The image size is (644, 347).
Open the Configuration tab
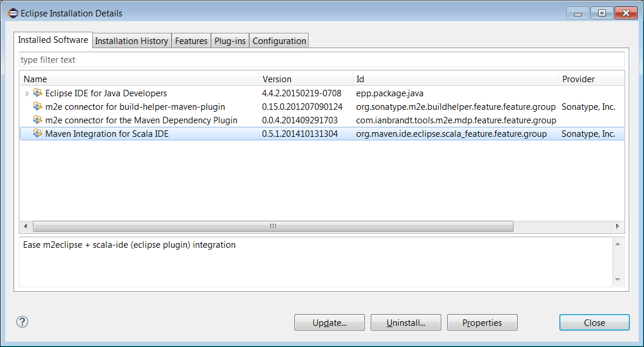pyautogui.click(x=279, y=41)
